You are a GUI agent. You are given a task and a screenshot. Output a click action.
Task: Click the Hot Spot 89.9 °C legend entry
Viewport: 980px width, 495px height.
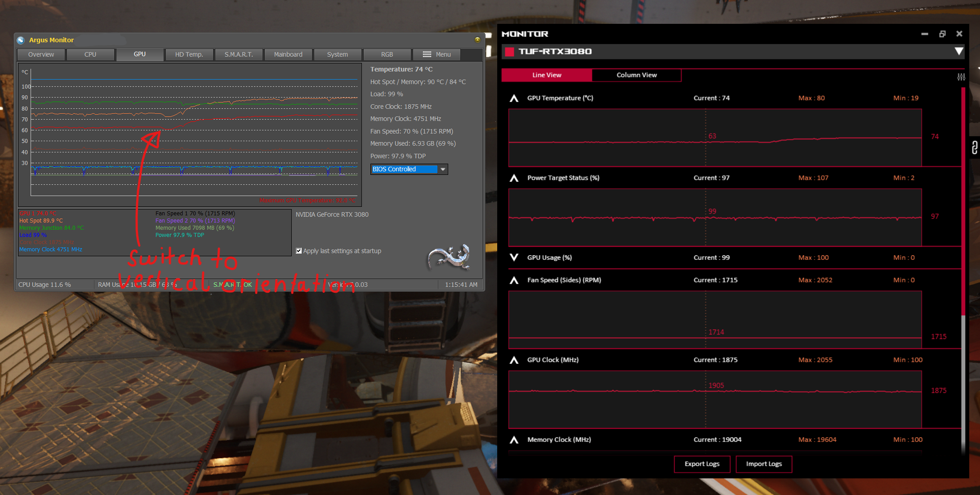click(x=41, y=221)
